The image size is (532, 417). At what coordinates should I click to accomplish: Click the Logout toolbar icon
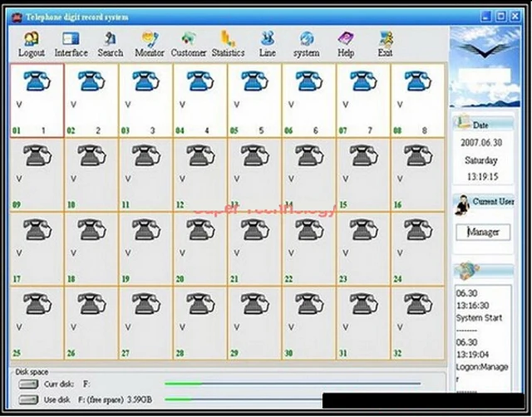(32, 39)
